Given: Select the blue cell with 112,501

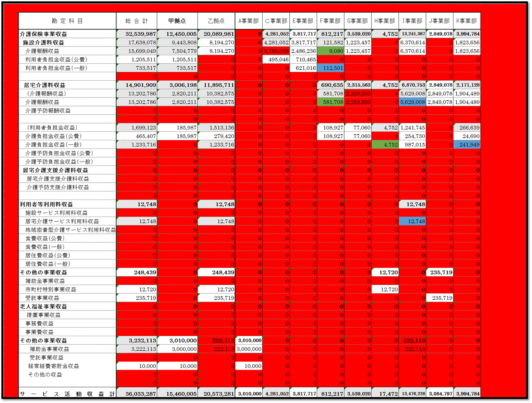Looking at the screenshot, I should 330,68.
